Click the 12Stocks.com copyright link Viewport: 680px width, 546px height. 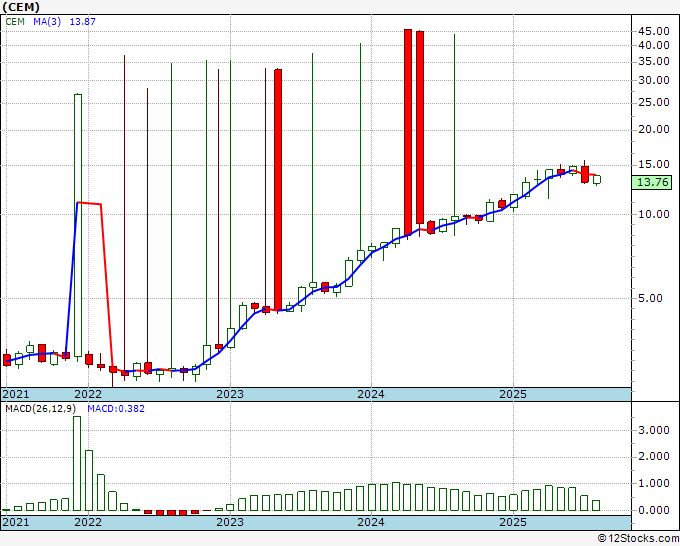pyautogui.click(x=638, y=538)
